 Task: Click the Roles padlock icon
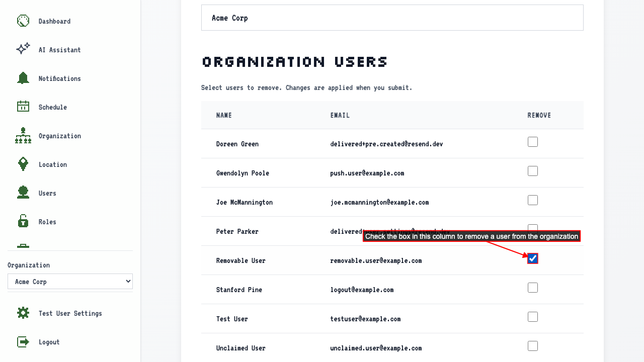pos(23,221)
